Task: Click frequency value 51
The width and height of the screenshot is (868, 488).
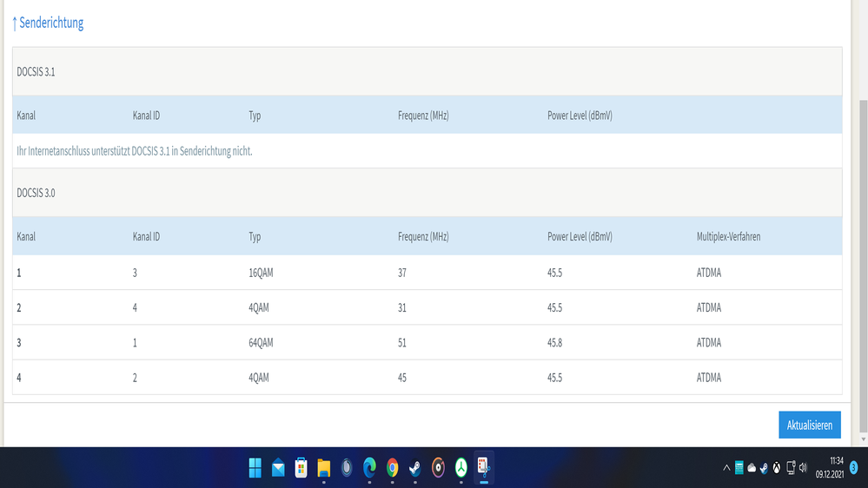Action: tap(402, 343)
